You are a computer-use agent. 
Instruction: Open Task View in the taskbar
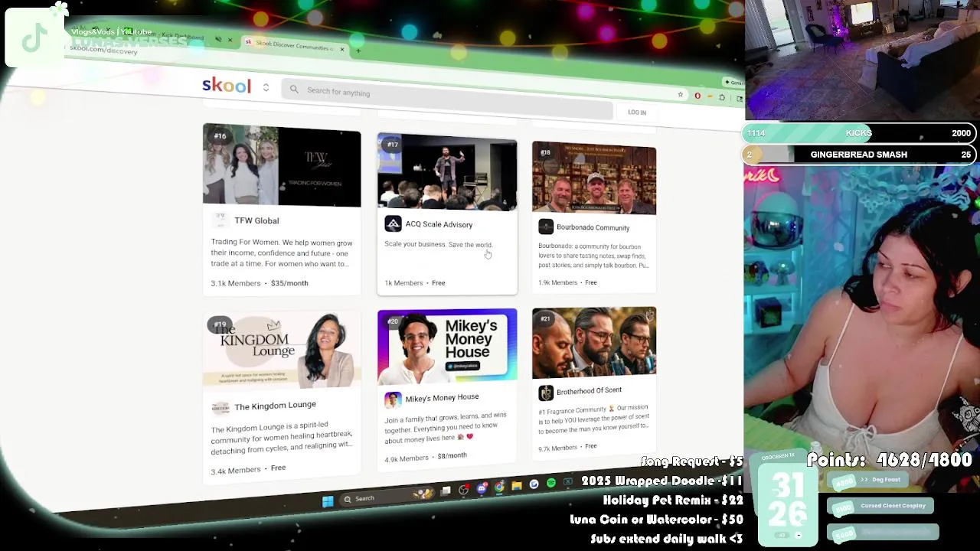446,491
